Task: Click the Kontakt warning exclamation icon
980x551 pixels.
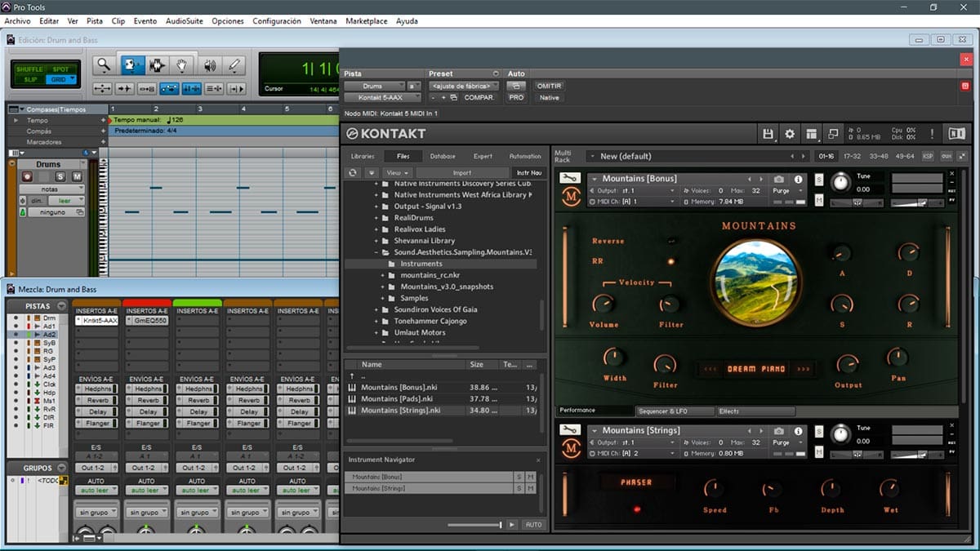Action: 931,134
